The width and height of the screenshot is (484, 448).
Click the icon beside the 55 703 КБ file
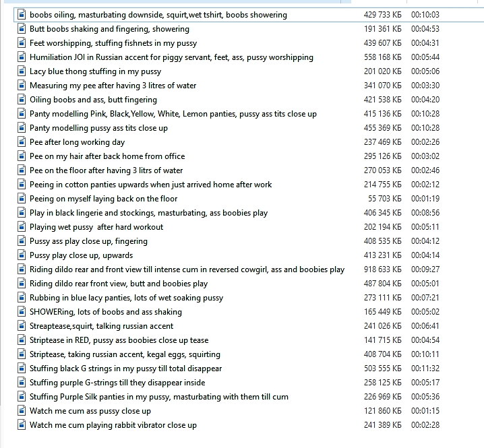pyautogui.click(x=21, y=199)
